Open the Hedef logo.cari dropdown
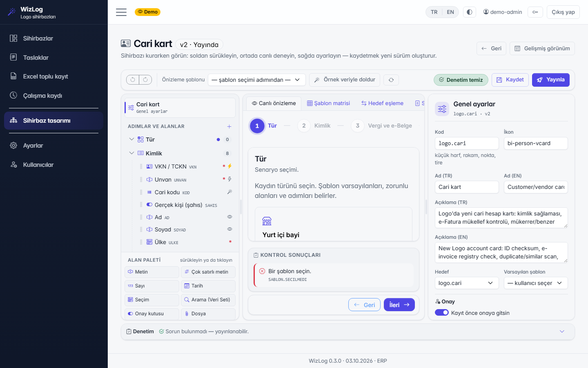The width and height of the screenshot is (588, 368). point(466,283)
